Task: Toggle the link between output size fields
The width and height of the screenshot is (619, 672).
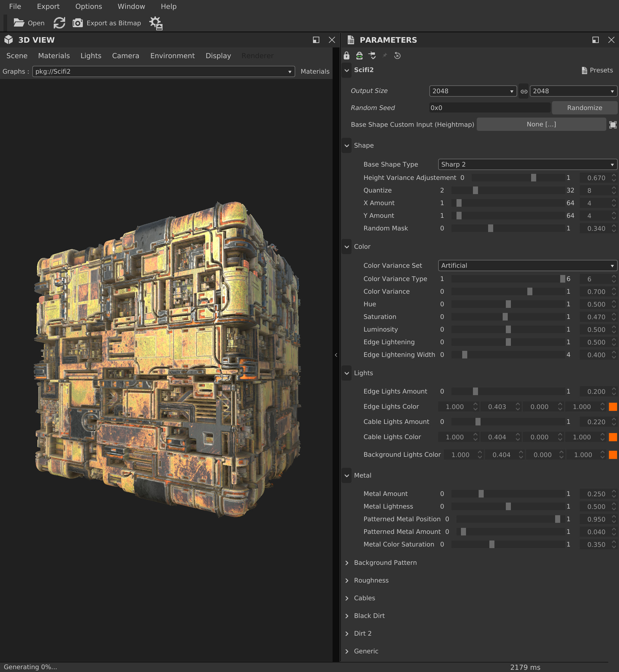Action: [523, 91]
